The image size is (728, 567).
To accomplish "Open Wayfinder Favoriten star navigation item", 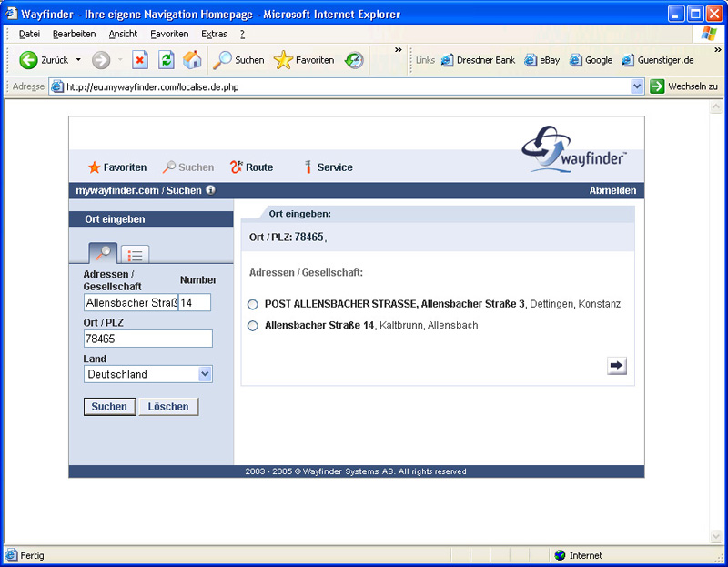I will pyautogui.click(x=116, y=167).
